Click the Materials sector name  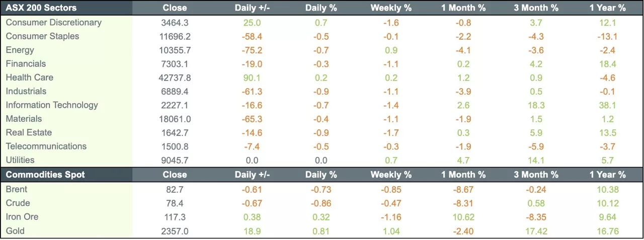click(24, 119)
